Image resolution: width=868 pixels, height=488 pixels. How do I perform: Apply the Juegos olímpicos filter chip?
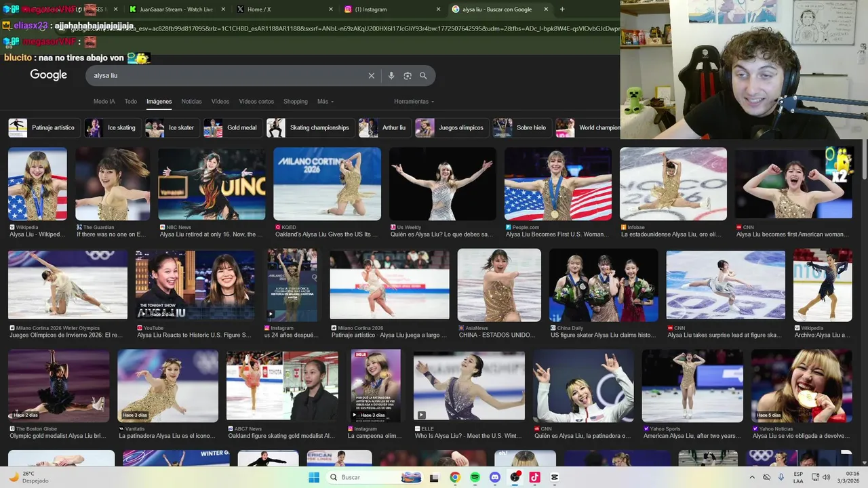click(x=452, y=127)
